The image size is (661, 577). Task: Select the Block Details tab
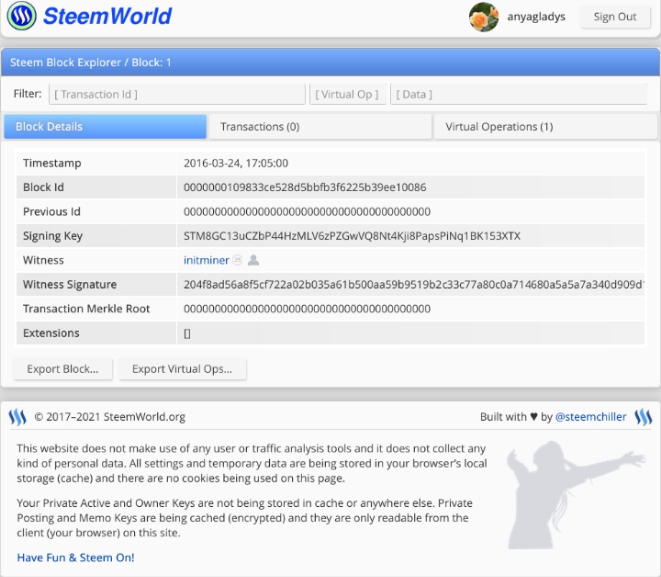[x=105, y=126]
